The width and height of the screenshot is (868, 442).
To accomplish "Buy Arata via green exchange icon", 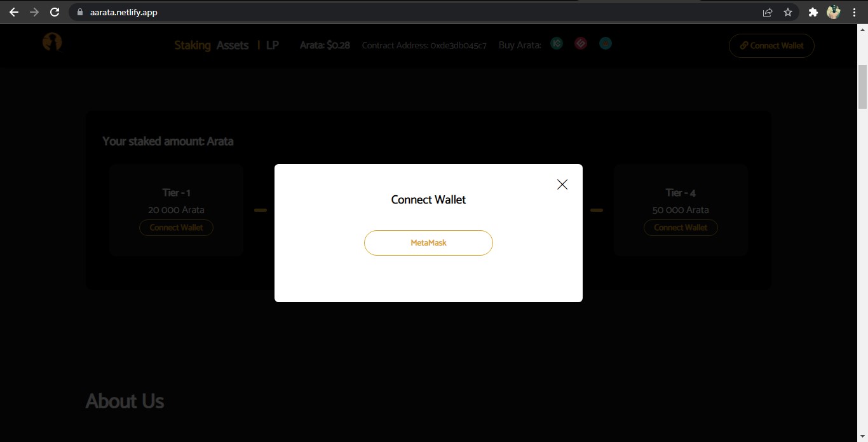I will [x=557, y=43].
